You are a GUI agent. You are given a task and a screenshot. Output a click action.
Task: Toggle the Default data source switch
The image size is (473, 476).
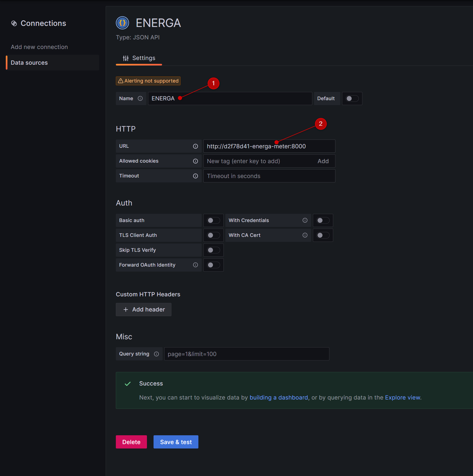point(352,98)
